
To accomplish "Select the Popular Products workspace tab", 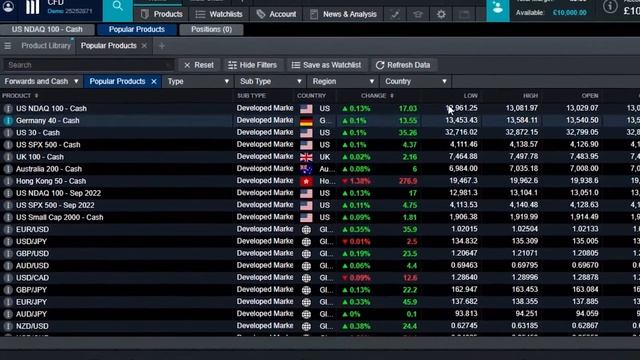I will (x=137, y=29).
